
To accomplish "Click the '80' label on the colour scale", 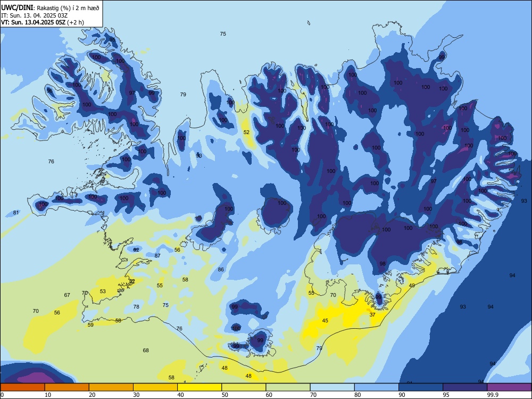I will [x=358, y=395].
